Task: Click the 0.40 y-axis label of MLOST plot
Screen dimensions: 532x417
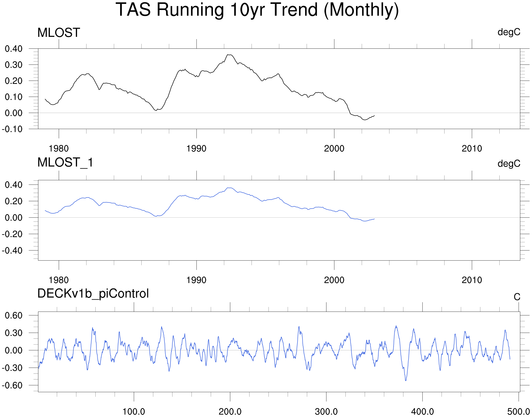Action: pos(14,49)
